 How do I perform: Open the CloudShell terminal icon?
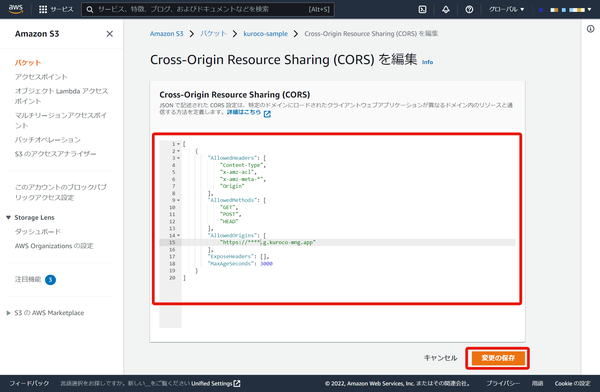(x=422, y=9)
